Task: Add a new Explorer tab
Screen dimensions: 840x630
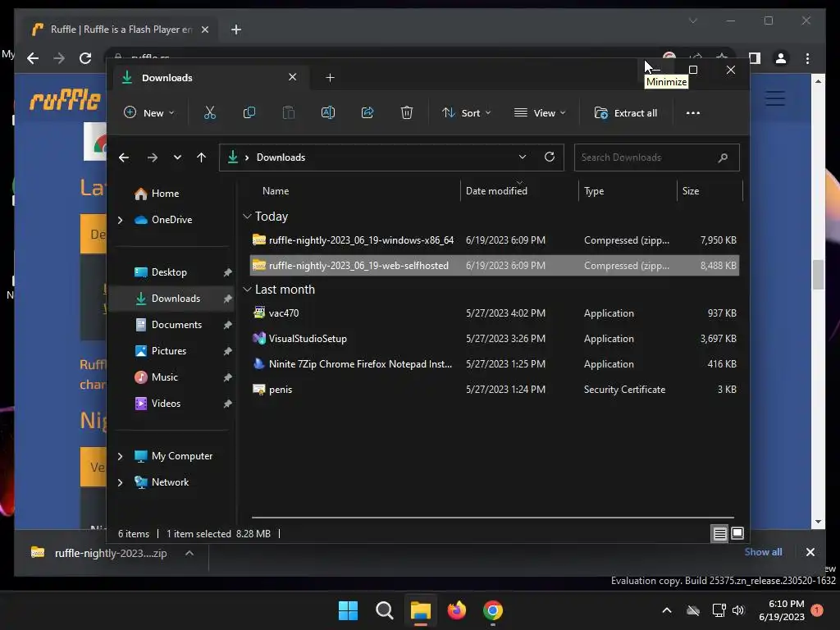Action: [330, 78]
